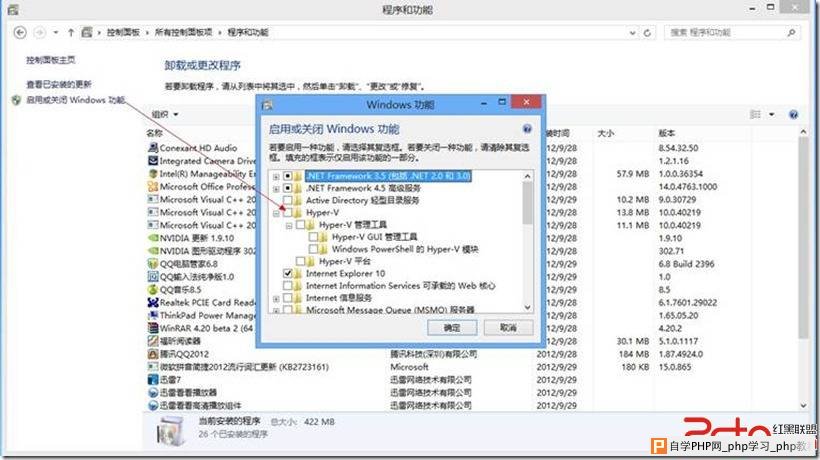Click the view layout icon in the toolbar
Screen dimensions: 820x460
coord(755,114)
